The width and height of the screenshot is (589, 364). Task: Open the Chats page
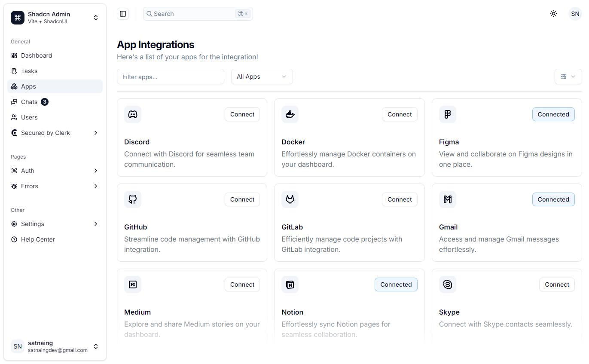pos(55,102)
